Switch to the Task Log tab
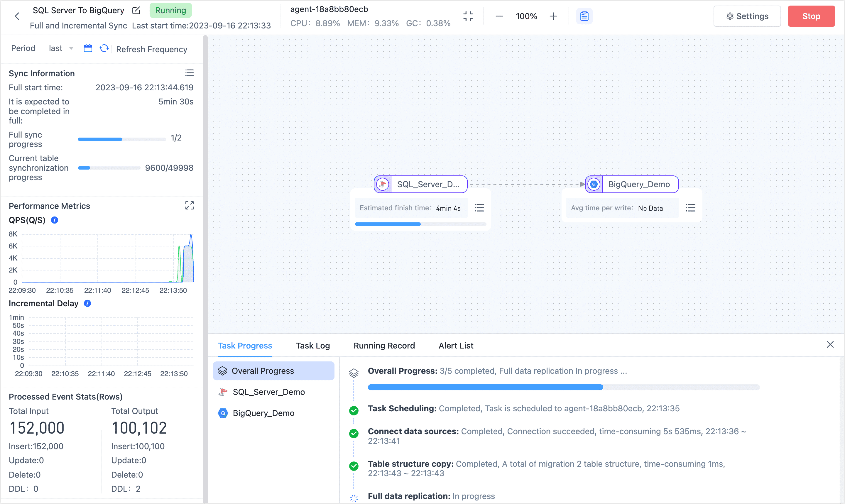This screenshot has width=845, height=504. (312, 345)
